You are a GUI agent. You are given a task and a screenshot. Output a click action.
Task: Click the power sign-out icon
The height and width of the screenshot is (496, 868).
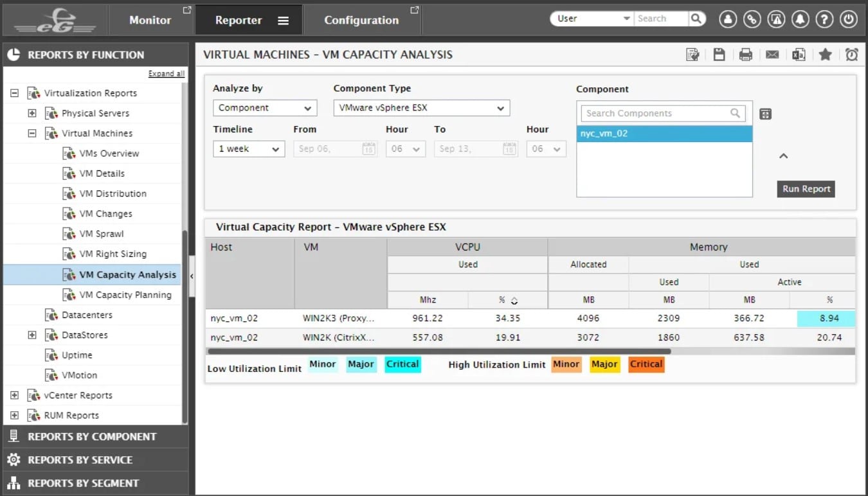click(849, 19)
